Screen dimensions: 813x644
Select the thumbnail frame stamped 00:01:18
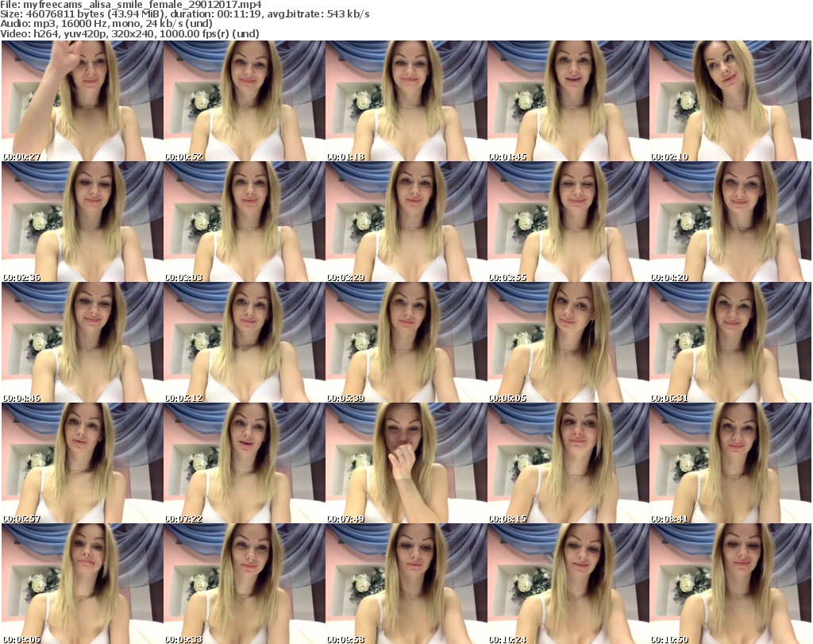coord(406,101)
